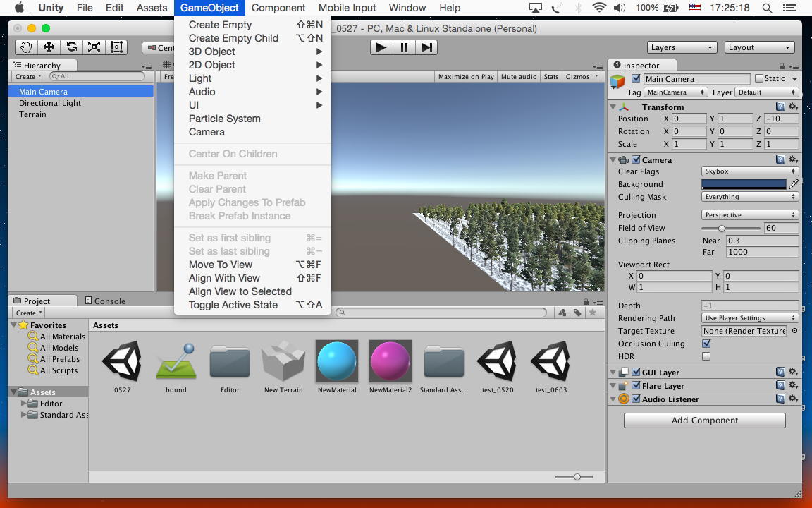Select the Rotate tool
812x508 pixels.
71,47
